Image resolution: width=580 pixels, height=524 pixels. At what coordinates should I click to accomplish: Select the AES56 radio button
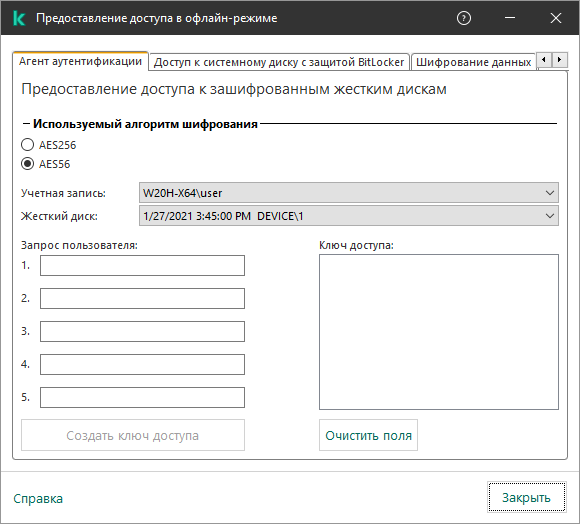click(27, 163)
